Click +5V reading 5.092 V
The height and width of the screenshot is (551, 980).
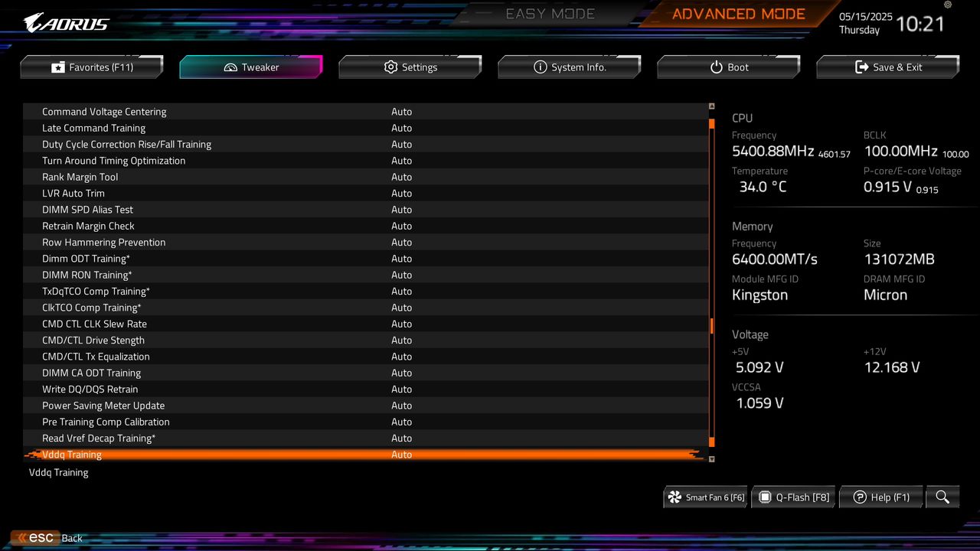click(759, 367)
